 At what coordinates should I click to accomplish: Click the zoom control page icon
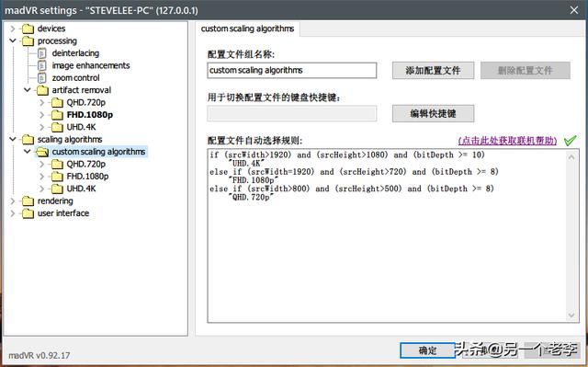point(42,78)
